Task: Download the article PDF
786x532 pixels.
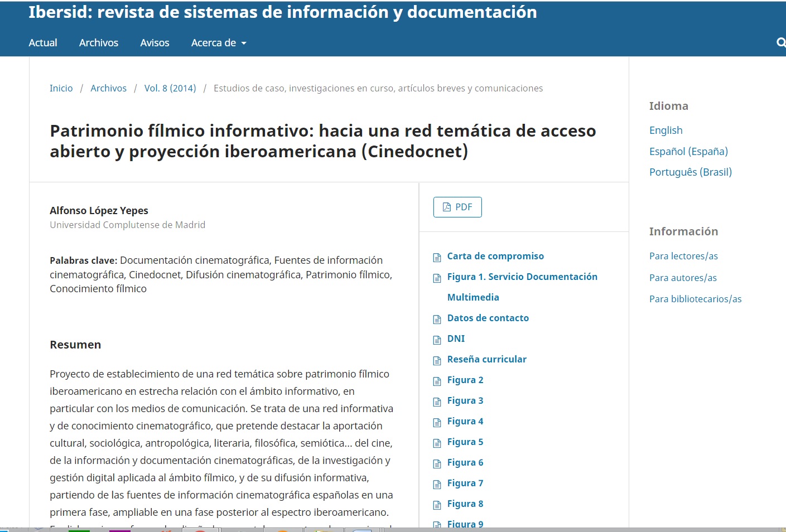Action: tap(457, 207)
